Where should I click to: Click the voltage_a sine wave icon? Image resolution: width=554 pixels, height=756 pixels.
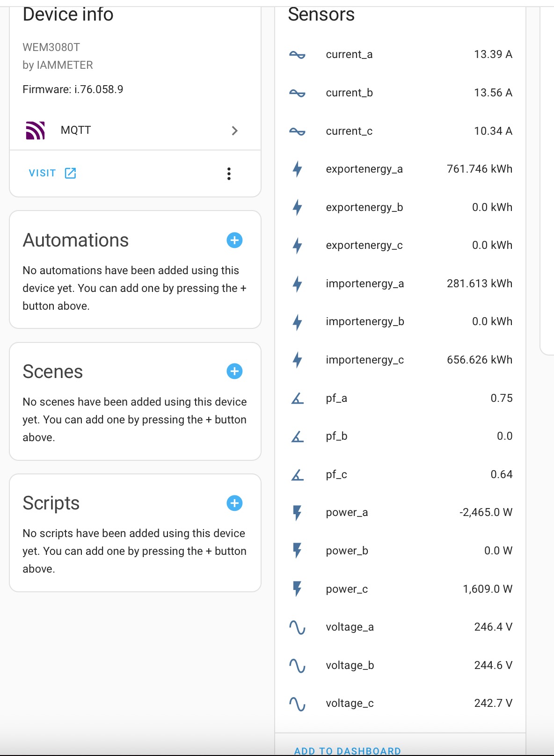pos(297,627)
